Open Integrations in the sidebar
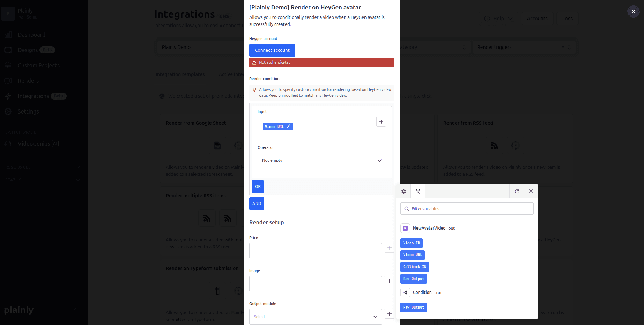644x325 pixels. (x=33, y=96)
